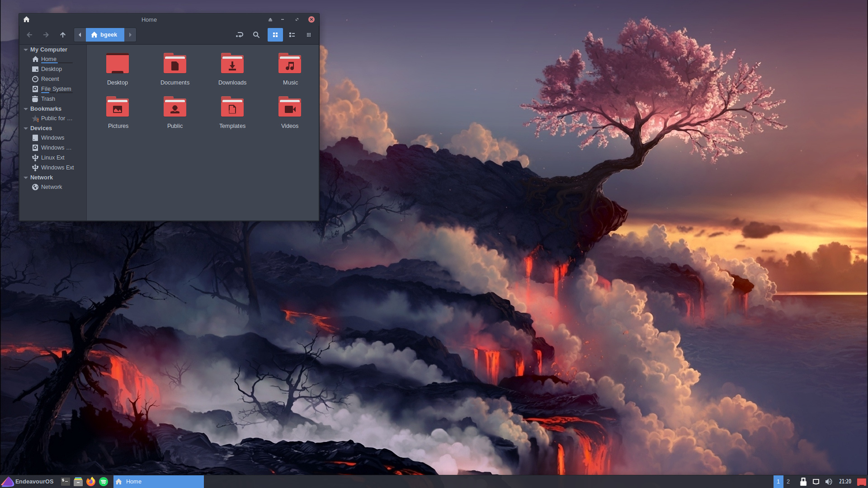Open the Templates folder
The width and height of the screenshot is (868, 488).
point(232,112)
